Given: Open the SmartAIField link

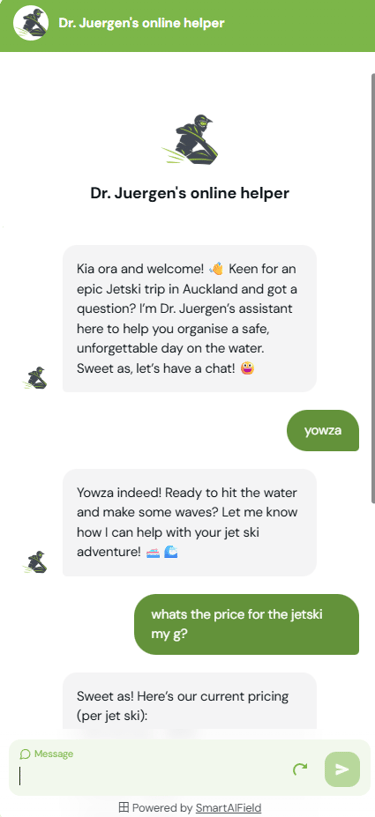Looking at the screenshot, I should (228, 808).
